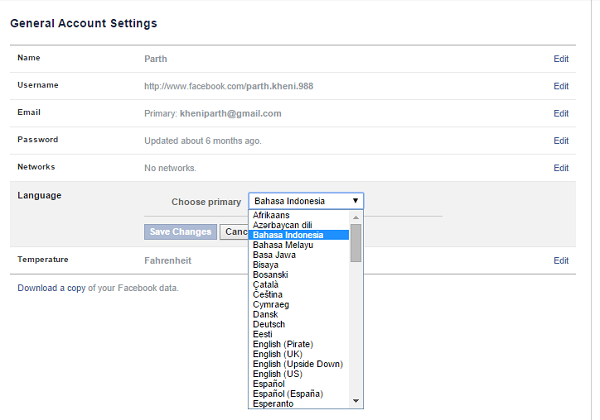Click the Fahrenheit value text
Viewport: 600px width, 420px height.
(x=168, y=260)
